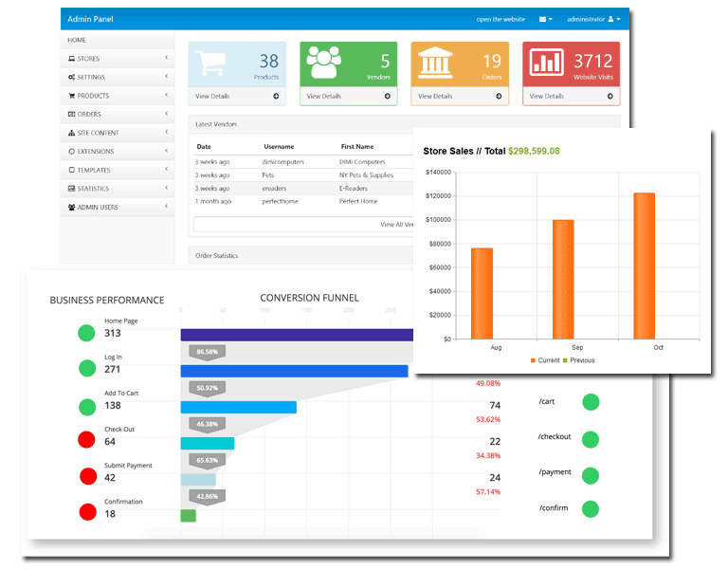This screenshot has height=569, width=728.
Task: Click green status dot beside Home Page
Action: pyautogui.click(x=87, y=333)
